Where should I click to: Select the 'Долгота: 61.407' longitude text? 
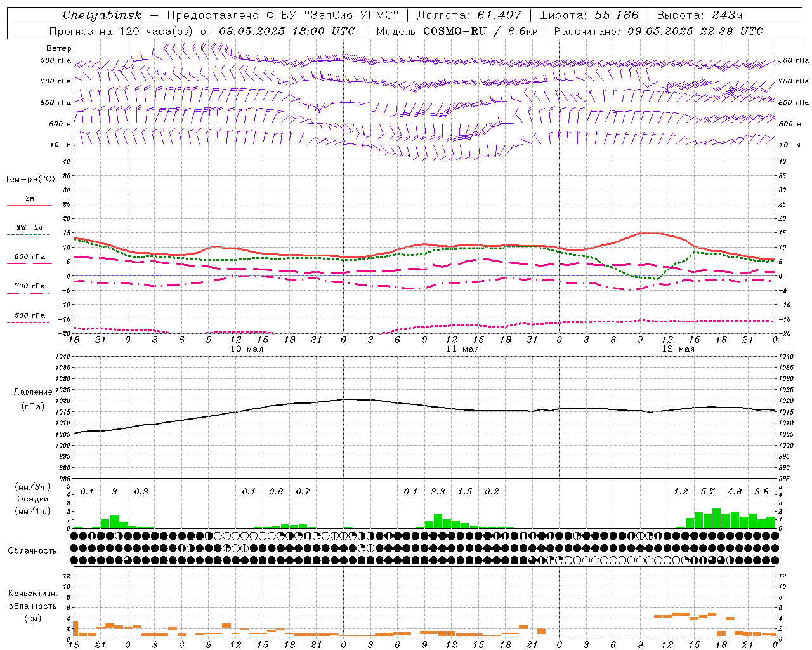[x=469, y=15]
